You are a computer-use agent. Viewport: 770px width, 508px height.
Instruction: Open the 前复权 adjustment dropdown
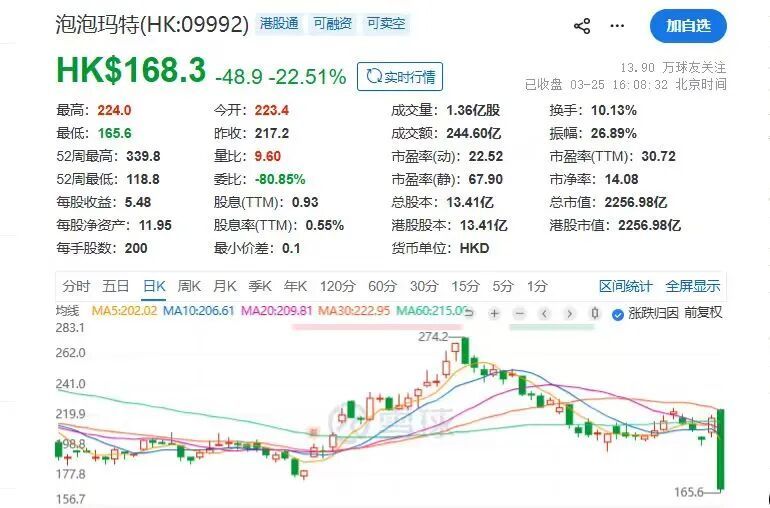(703, 312)
